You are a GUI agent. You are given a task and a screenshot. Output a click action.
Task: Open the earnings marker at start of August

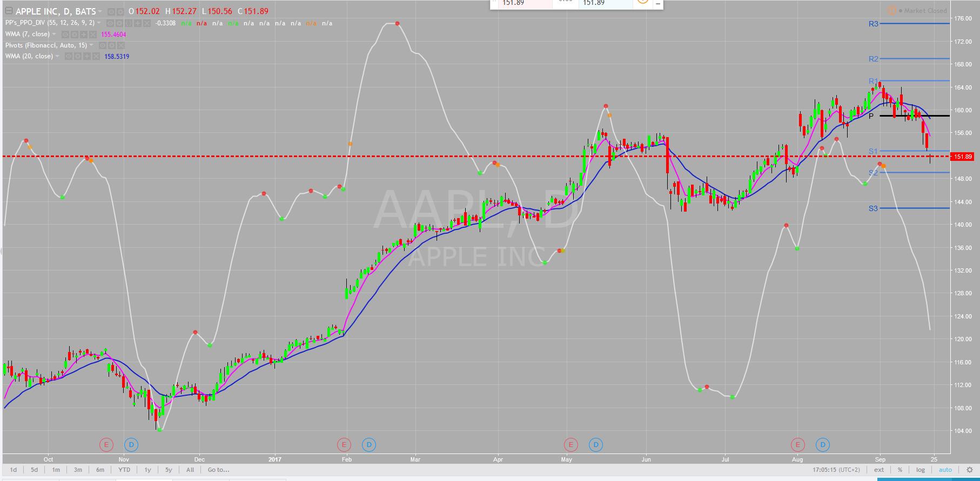[797, 445]
